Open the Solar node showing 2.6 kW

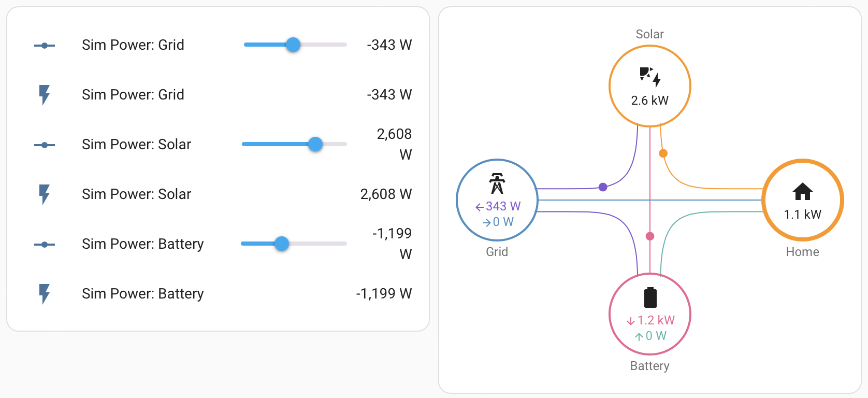coord(649,86)
